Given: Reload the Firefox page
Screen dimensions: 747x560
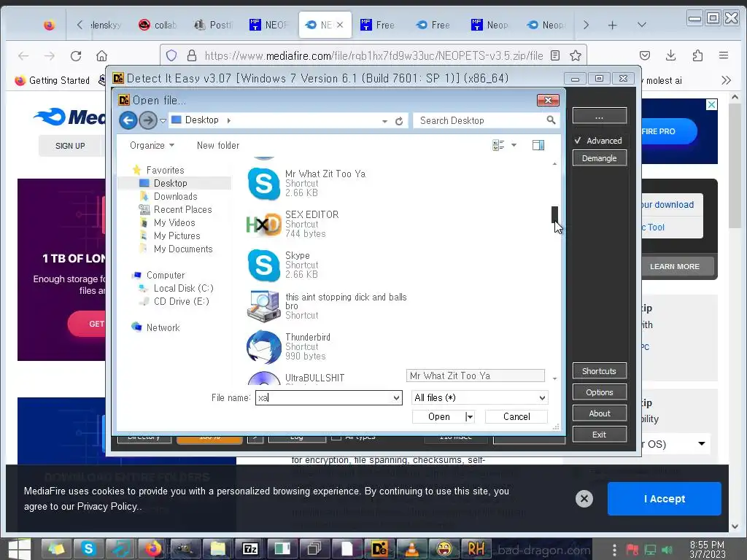Looking at the screenshot, I should tap(76, 55).
